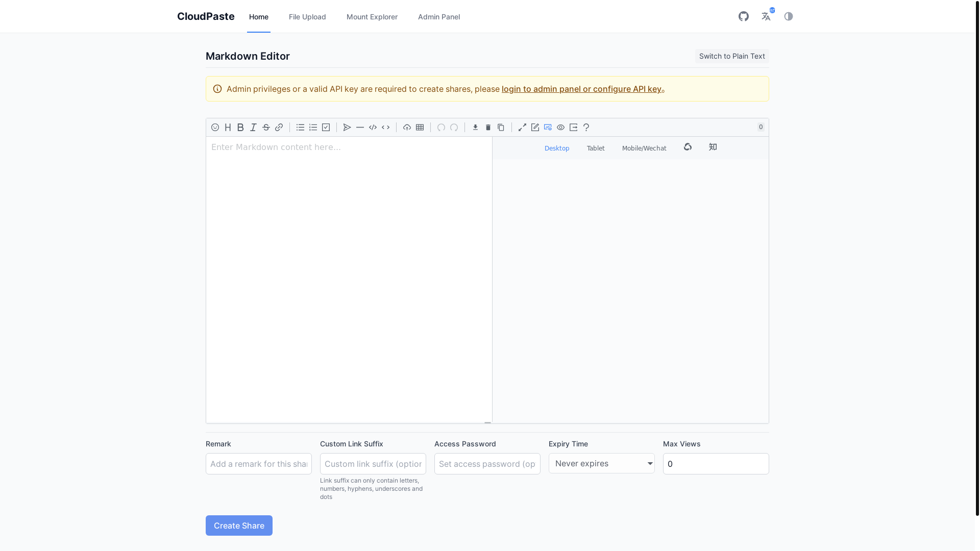Insert an ordered numbered list

coord(313,128)
